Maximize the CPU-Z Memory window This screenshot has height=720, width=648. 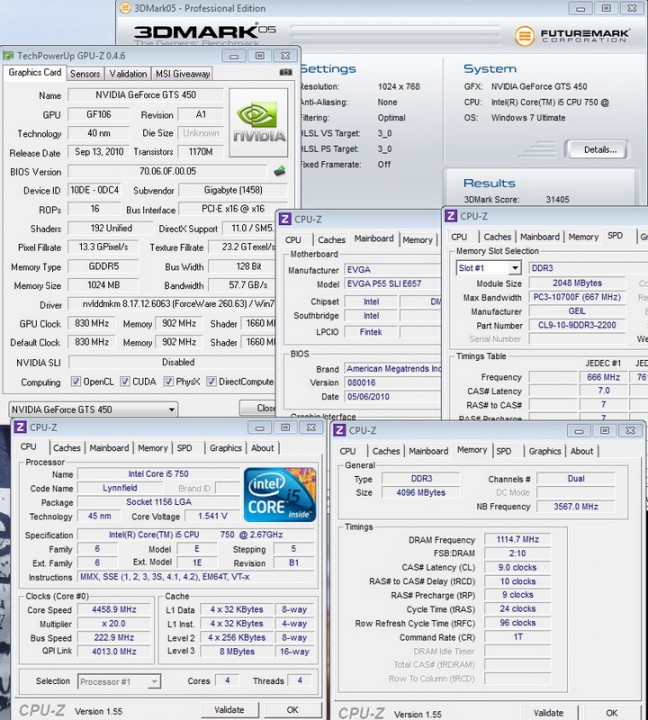click(605, 430)
